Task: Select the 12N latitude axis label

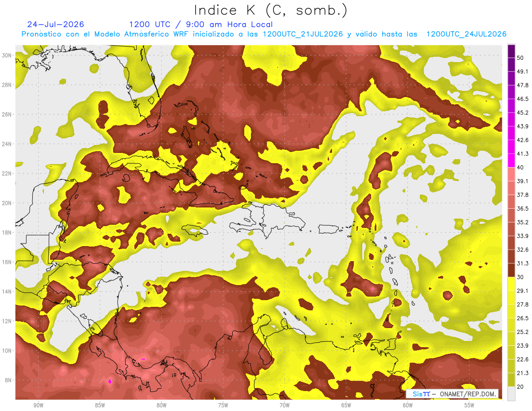Action: [x=7, y=321]
